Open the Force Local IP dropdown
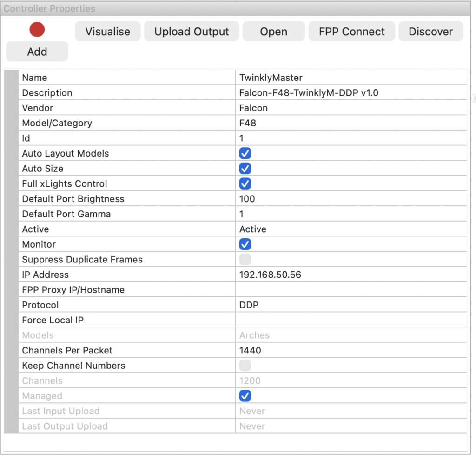Image resolution: width=476 pixels, height=458 pixels. click(x=351, y=320)
